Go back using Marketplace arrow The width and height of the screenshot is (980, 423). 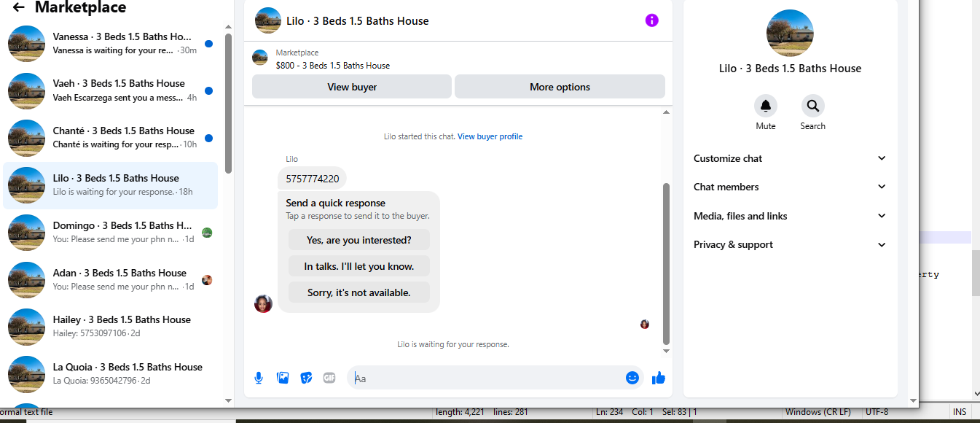pyautogui.click(x=19, y=8)
